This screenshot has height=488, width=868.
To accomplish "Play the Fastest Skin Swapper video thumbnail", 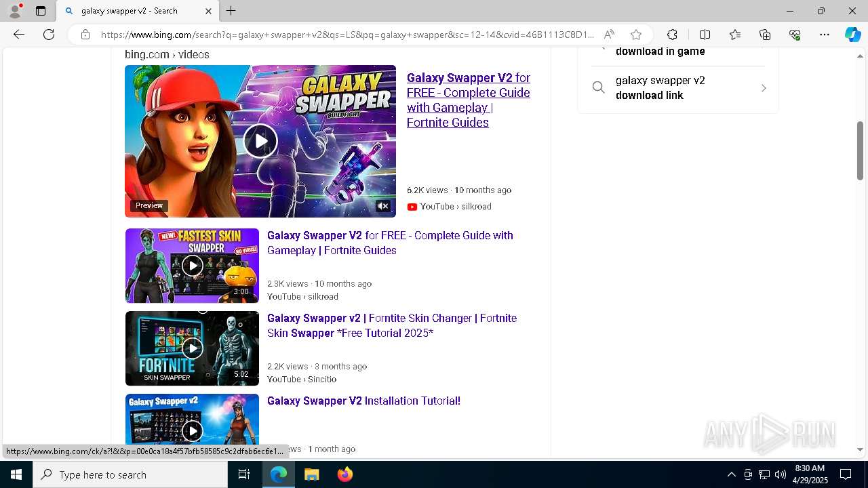I will 192,266.
